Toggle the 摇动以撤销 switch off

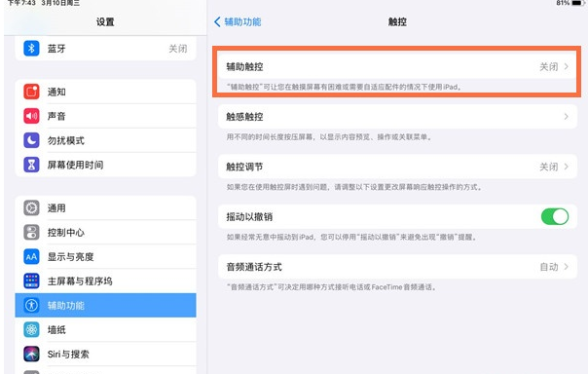(x=555, y=217)
